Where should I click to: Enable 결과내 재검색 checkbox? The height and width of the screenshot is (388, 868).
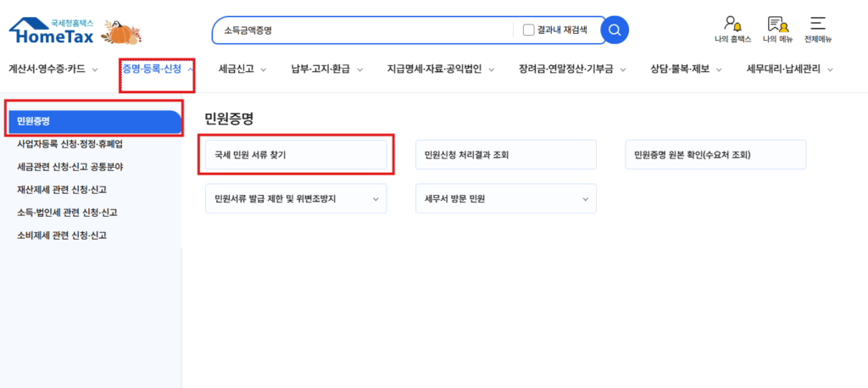(529, 30)
